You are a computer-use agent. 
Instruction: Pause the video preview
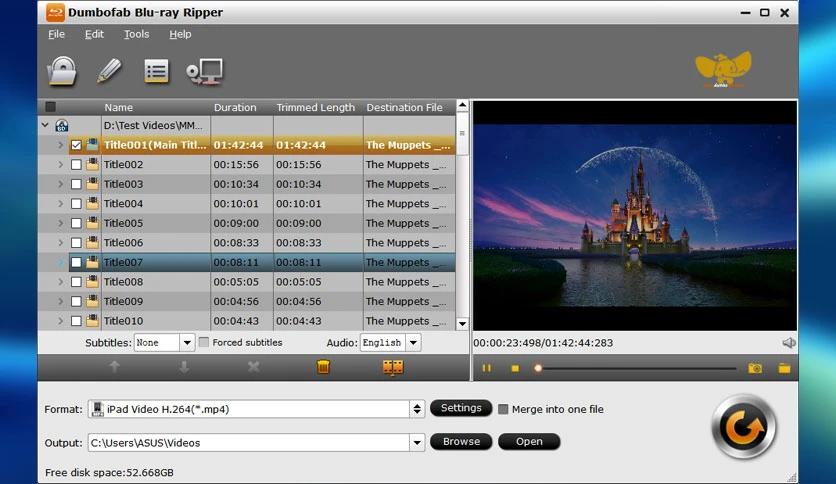pyautogui.click(x=487, y=368)
